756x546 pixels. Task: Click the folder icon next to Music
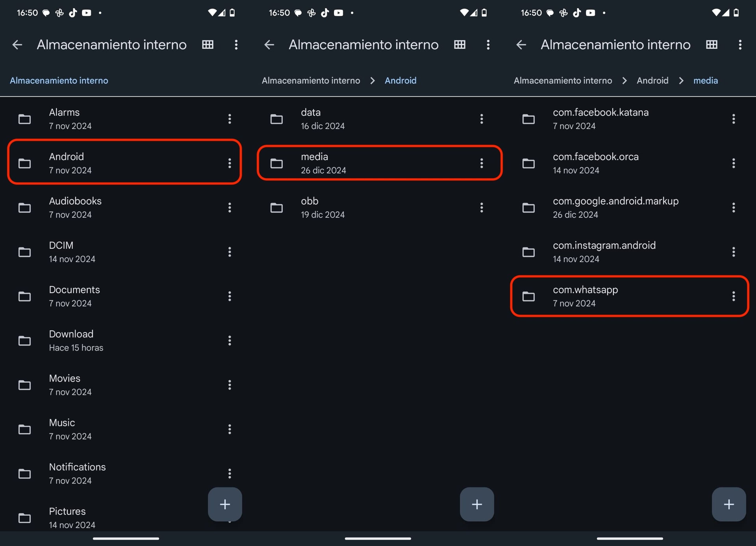(x=25, y=429)
